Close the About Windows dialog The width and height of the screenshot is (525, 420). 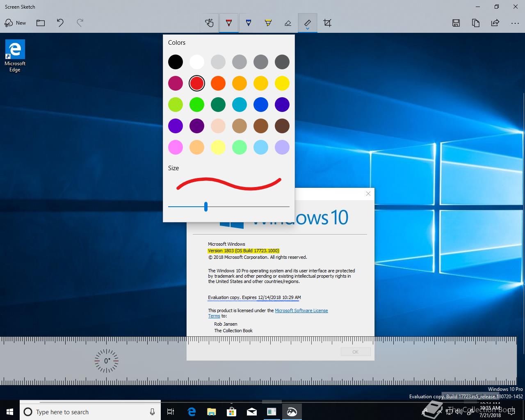[368, 194]
